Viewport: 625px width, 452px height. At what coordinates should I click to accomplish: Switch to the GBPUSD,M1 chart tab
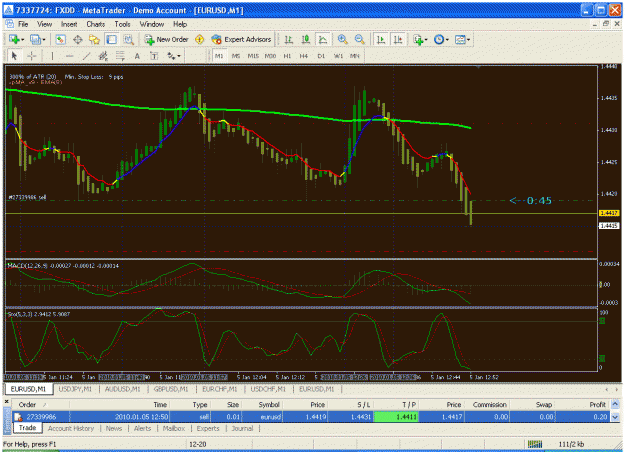[171, 389]
